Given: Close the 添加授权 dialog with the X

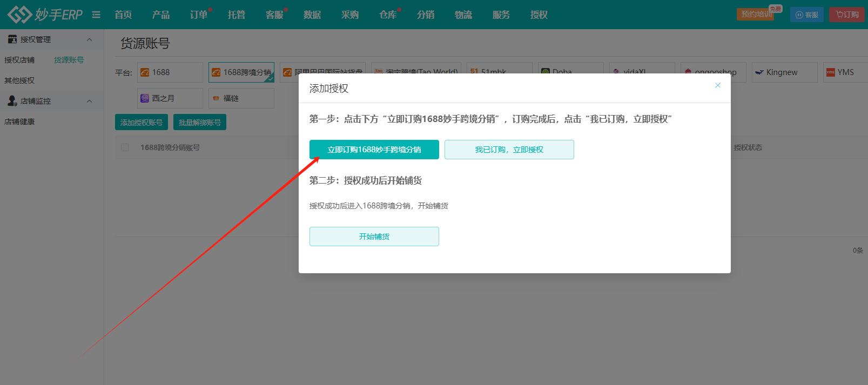Looking at the screenshot, I should (x=718, y=85).
